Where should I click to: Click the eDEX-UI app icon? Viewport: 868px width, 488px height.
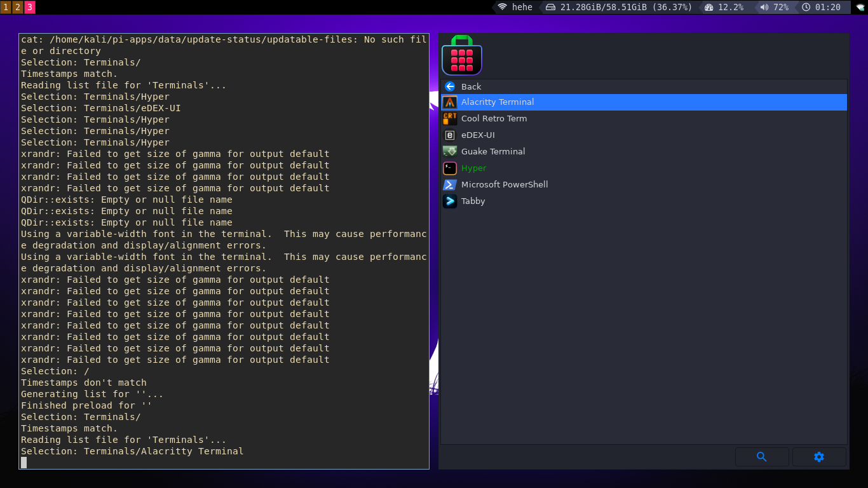[x=450, y=135]
